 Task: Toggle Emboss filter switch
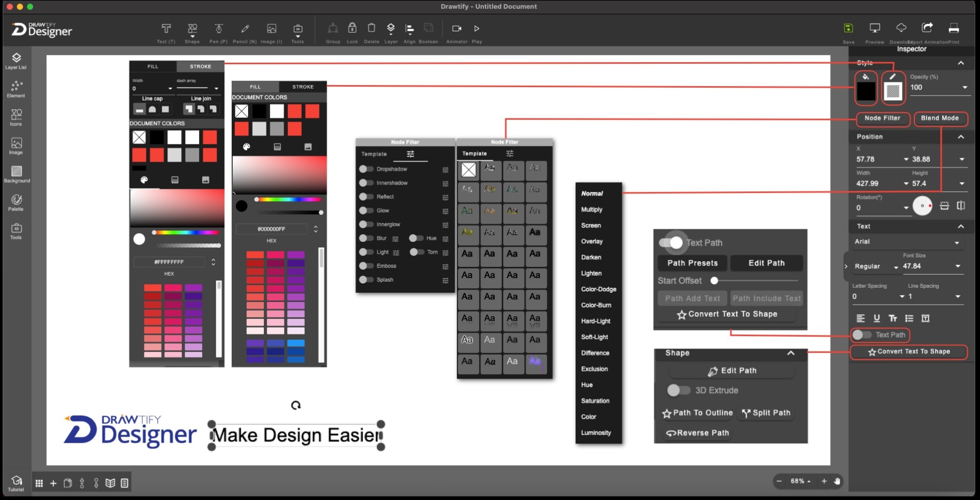pyautogui.click(x=366, y=266)
